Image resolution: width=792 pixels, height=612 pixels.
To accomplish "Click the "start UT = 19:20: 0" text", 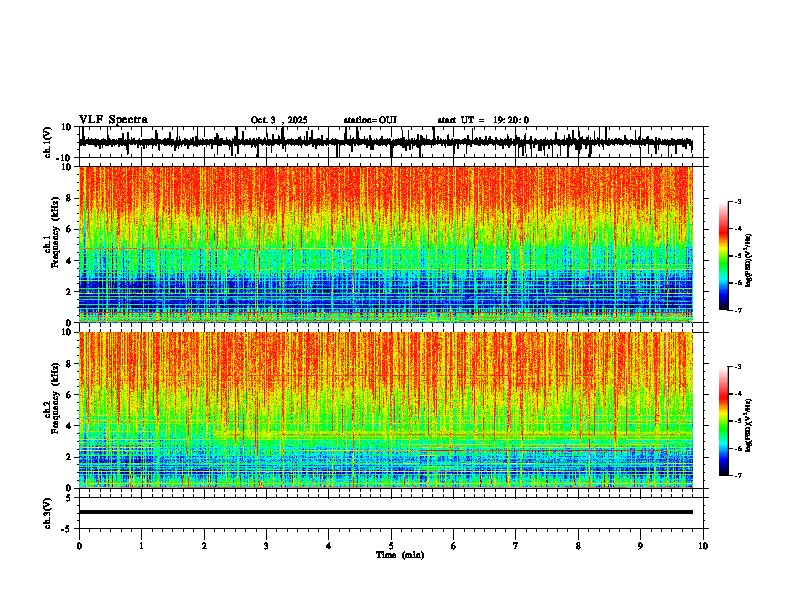I will point(483,120).
